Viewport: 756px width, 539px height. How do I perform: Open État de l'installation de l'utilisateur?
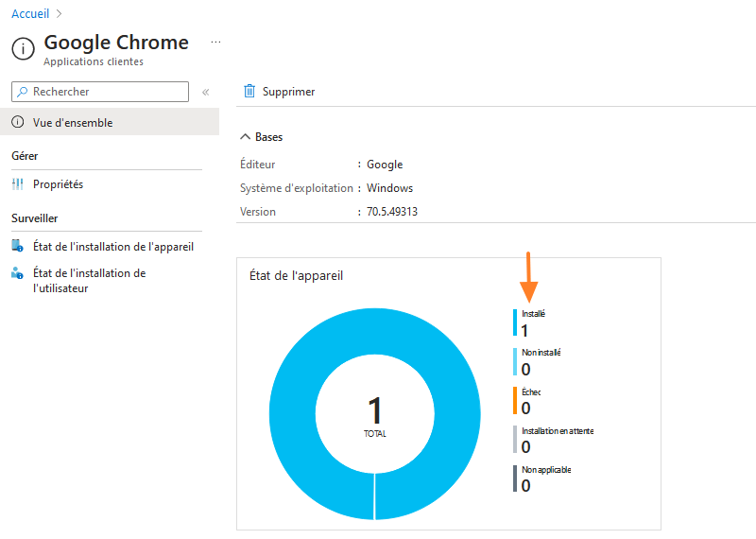[89, 280]
